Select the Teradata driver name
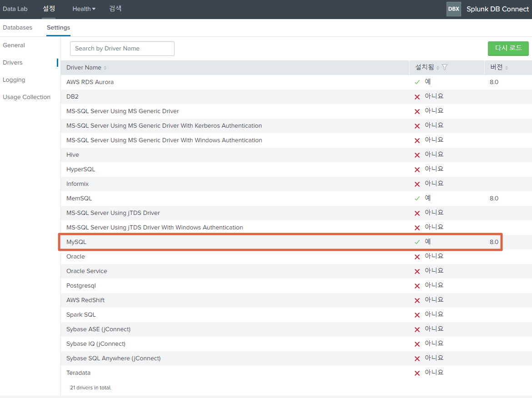 coord(78,373)
